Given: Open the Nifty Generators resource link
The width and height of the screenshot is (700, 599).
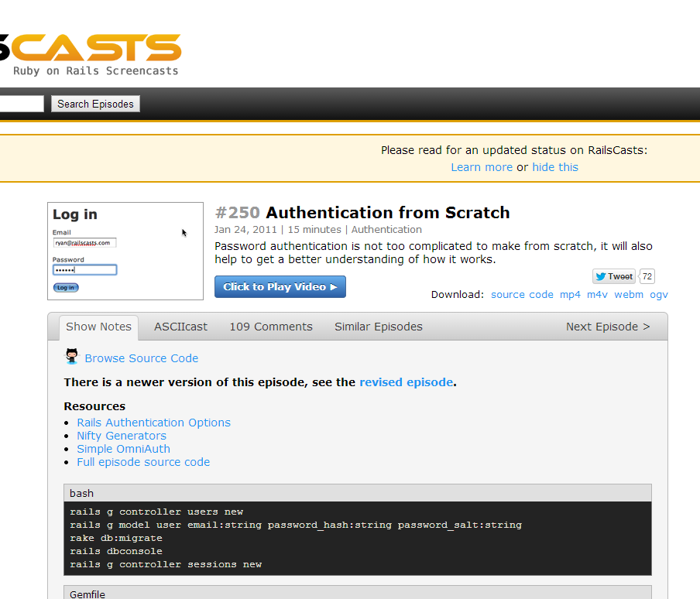Looking at the screenshot, I should click(121, 436).
